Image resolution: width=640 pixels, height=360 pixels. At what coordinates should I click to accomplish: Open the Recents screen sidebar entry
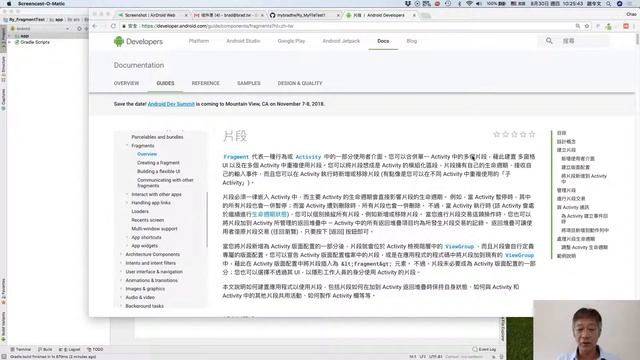click(x=147, y=220)
